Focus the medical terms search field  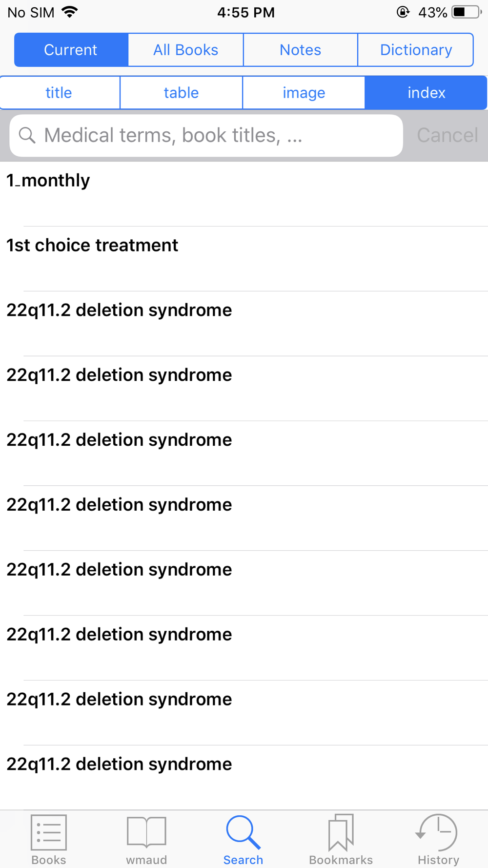206,135
